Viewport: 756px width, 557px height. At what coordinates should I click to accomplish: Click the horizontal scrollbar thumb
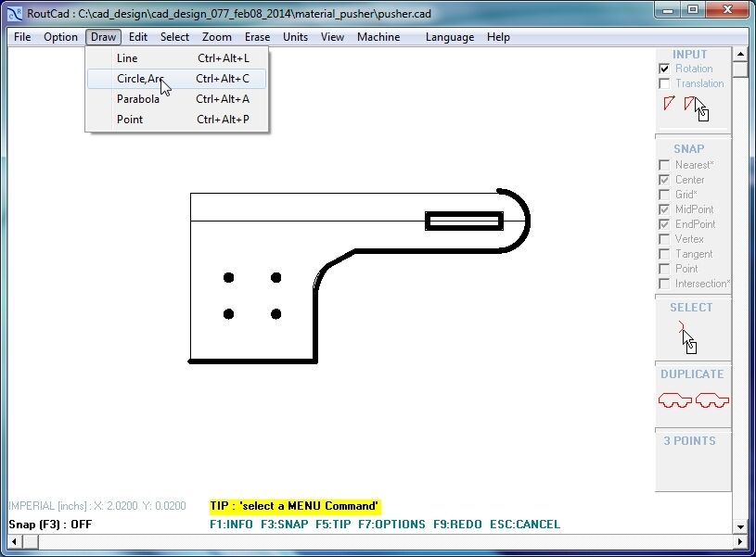(31, 542)
